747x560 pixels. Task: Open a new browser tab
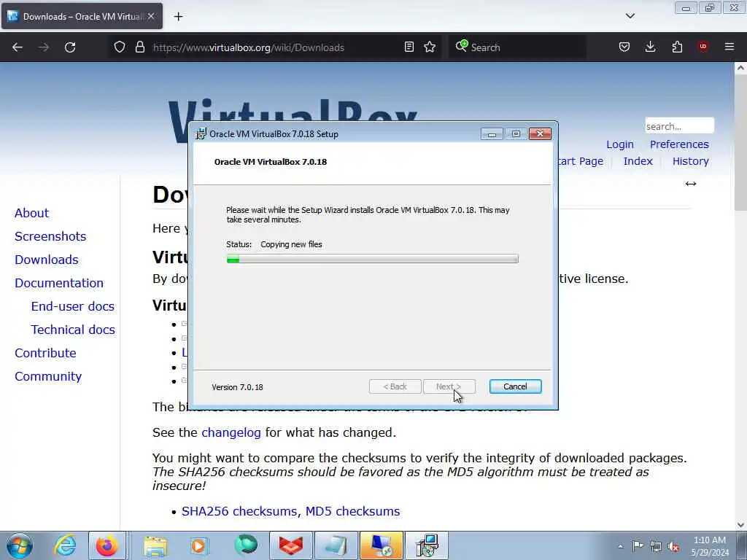(x=178, y=17)
